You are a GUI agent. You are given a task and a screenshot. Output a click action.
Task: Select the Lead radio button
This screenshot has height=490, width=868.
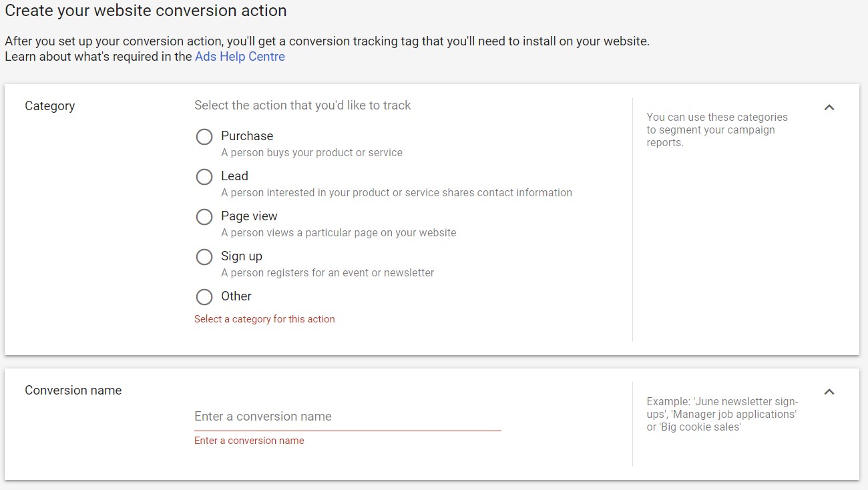coord(204,177)
